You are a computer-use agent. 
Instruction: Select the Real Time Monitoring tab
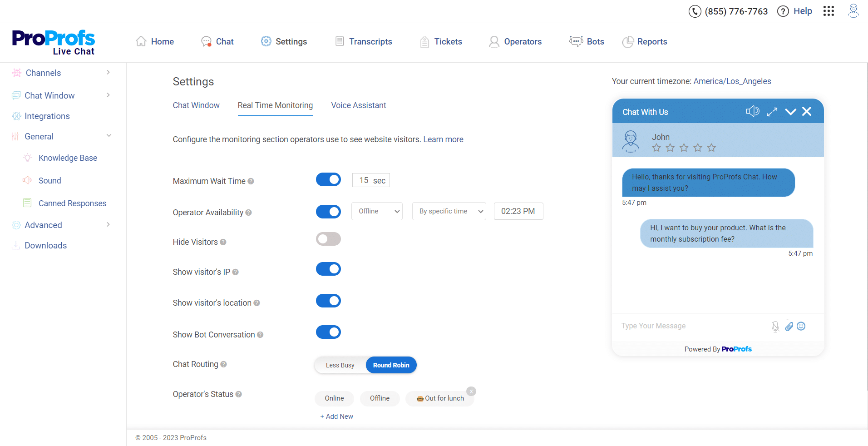pos(275,105)
